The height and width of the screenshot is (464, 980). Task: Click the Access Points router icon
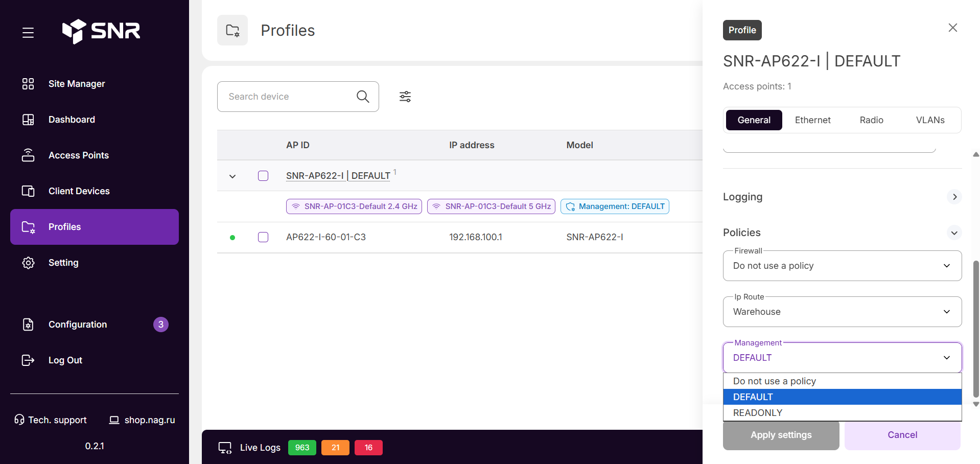[28, 155]
